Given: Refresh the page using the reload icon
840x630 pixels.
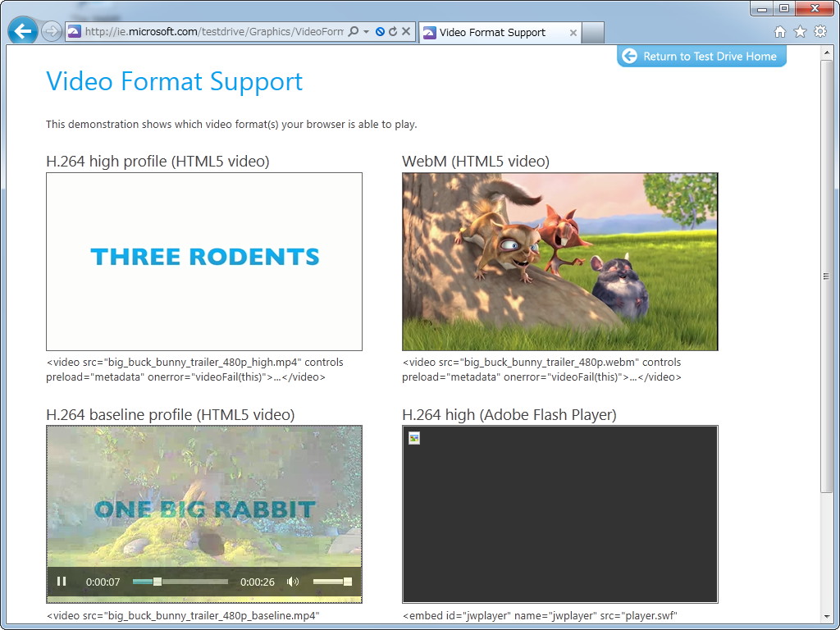Looking at the screenshot, I should (x=393, y=32).
